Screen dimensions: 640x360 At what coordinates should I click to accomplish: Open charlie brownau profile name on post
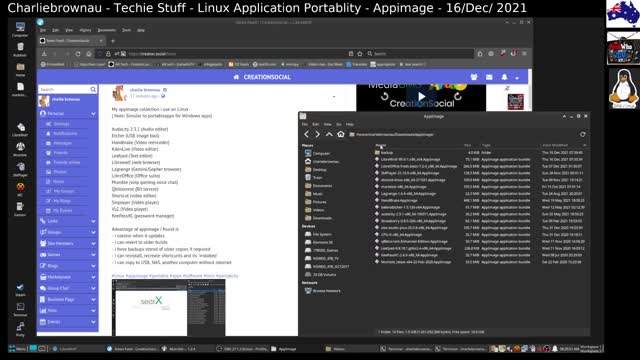click(x=145, y=90)
